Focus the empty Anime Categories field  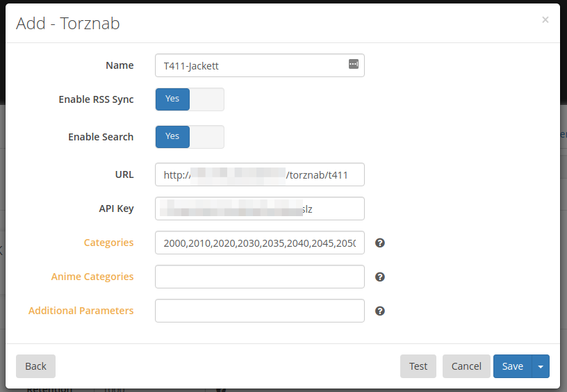coord(260,277)
